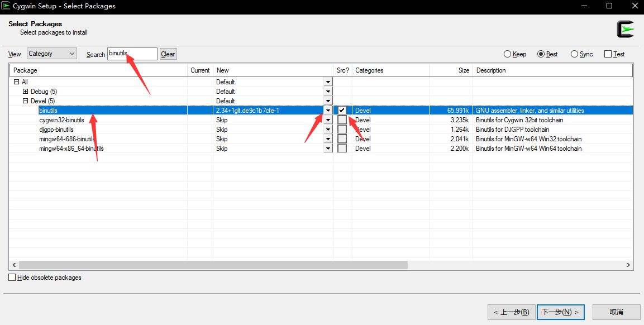The width and height of the screenshot is (644, 325).
Task: Proceed with the 下一步(N) button
Action: tap(561, 312)
